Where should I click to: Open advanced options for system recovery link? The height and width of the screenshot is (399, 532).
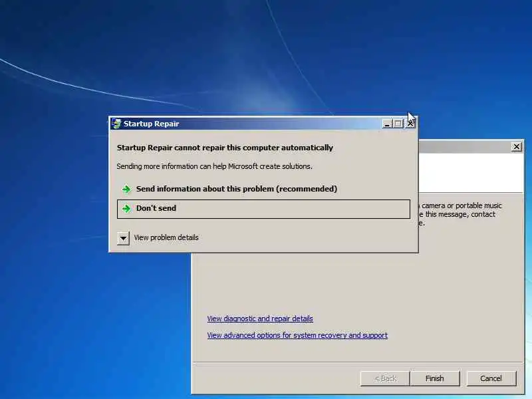(x=297, y=335)
